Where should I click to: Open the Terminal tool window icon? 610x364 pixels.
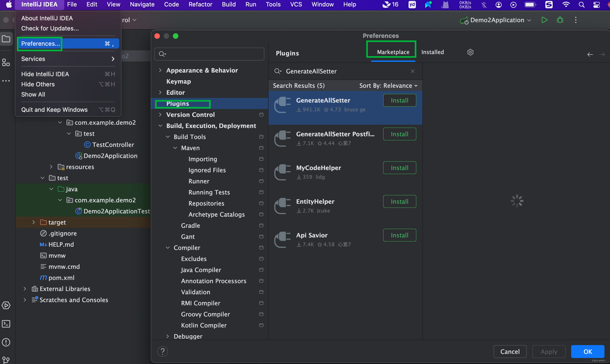[6, 324]
